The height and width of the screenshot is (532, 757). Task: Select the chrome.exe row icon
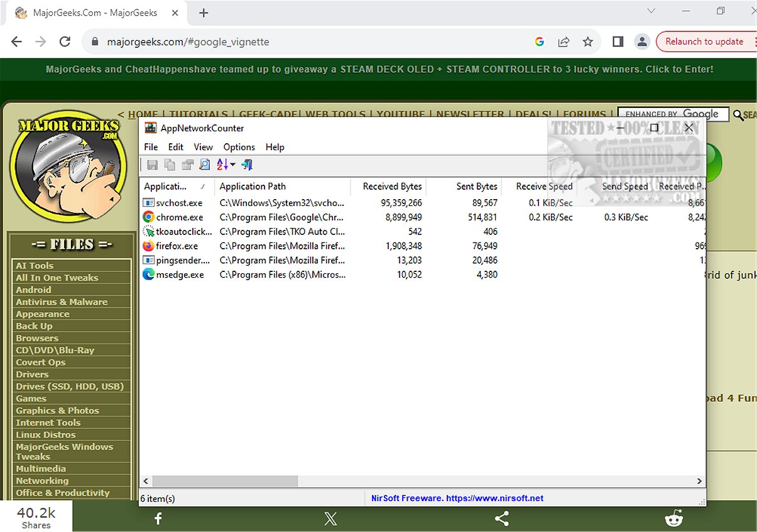(x=148, y=217)
